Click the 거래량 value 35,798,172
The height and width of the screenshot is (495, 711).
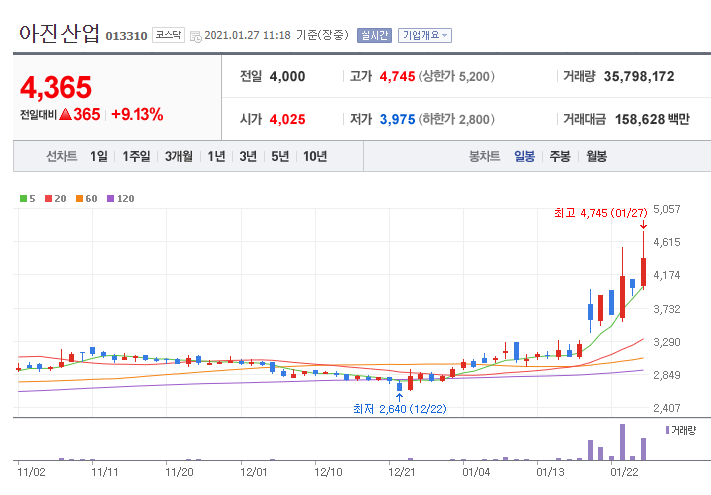pyautogui.click(x=639, y=76)
